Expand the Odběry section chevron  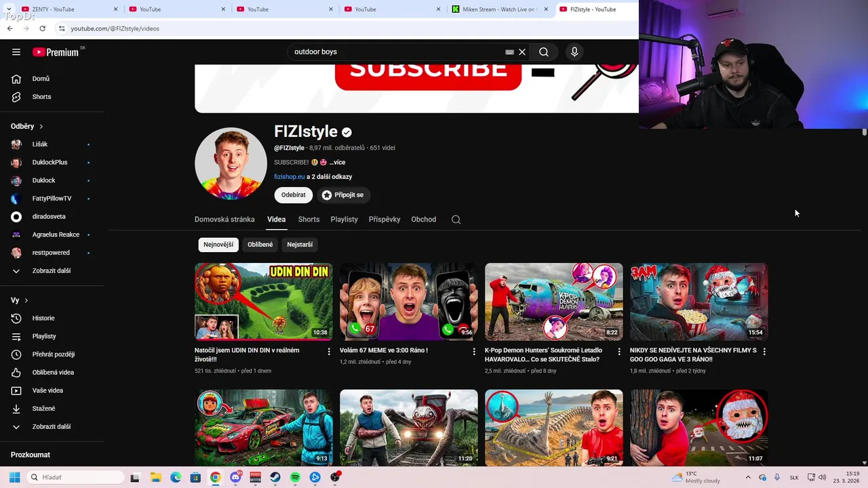pyautogui.click(x=41, y=127)
